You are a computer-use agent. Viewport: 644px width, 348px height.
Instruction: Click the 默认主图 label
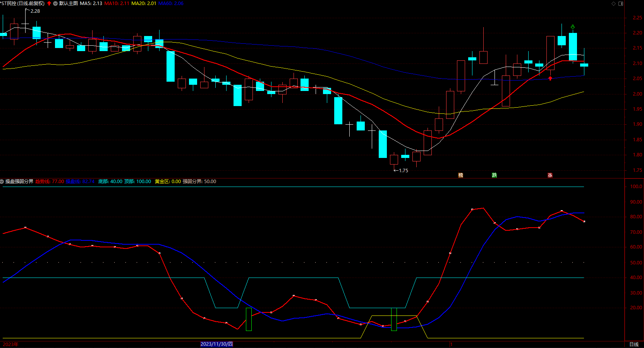click(69, 3)
